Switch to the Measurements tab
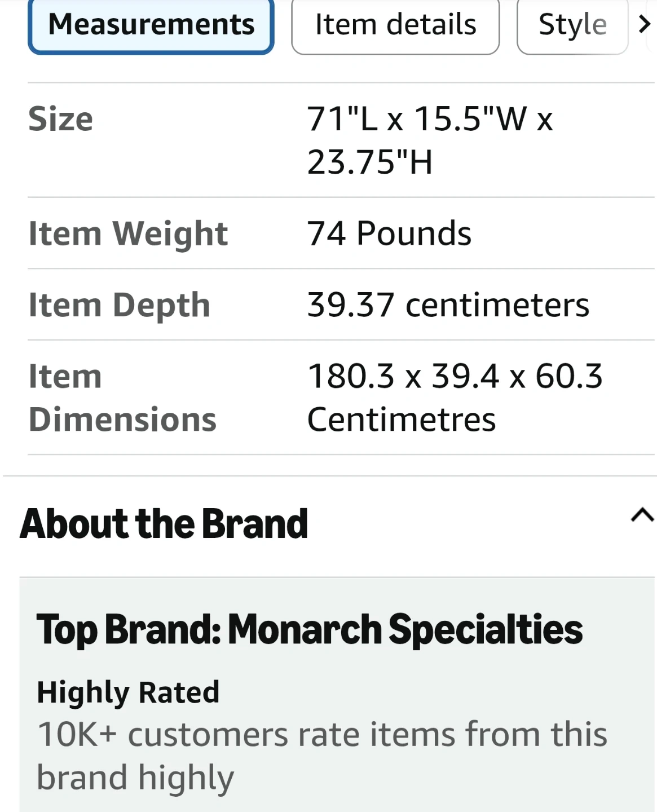Image resolution: width=657 pixels, height=812 pixels. 151,25
